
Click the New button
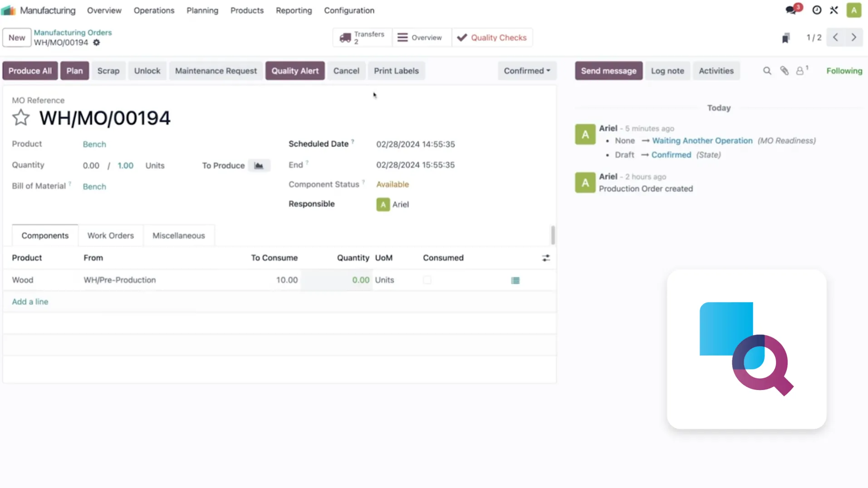17,38
